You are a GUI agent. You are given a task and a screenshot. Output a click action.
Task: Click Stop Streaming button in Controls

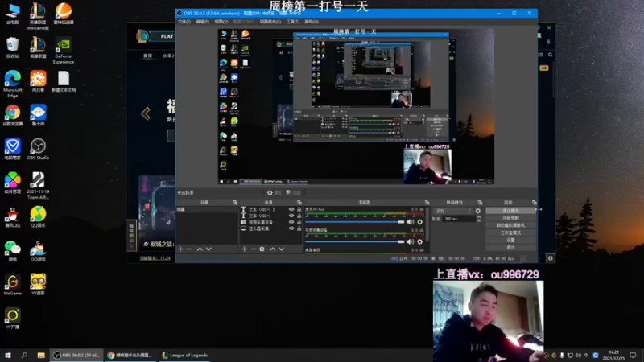[x=510, y=211]
